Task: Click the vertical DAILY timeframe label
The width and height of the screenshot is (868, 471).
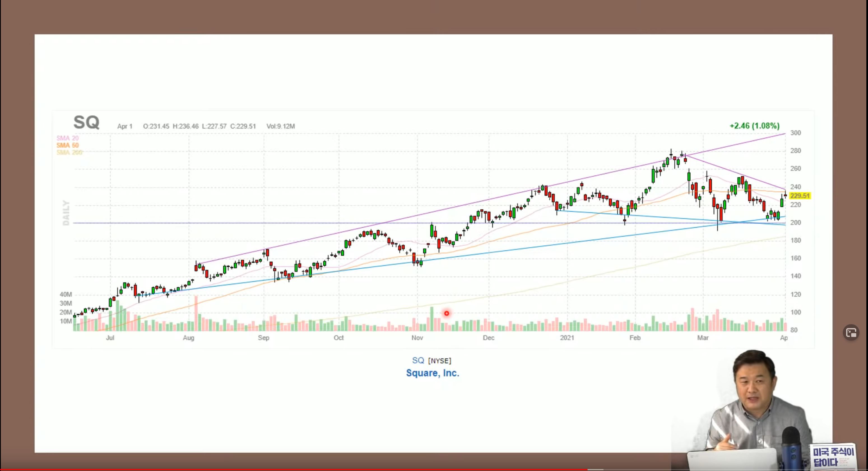Action: (x=66, y=213)
